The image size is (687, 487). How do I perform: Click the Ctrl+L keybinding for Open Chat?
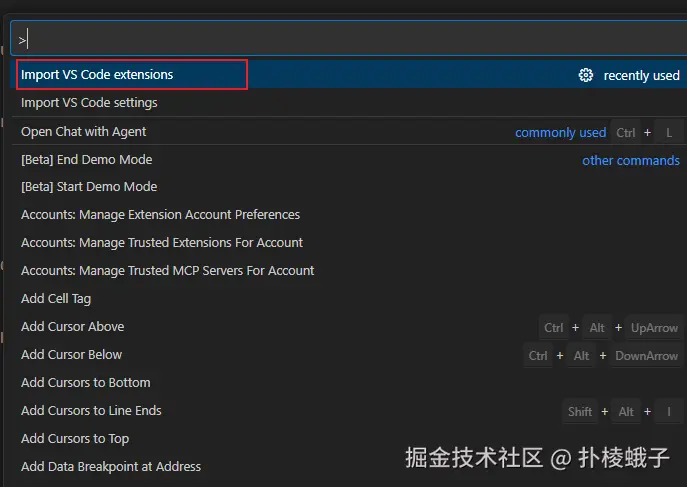coord(647,133)
